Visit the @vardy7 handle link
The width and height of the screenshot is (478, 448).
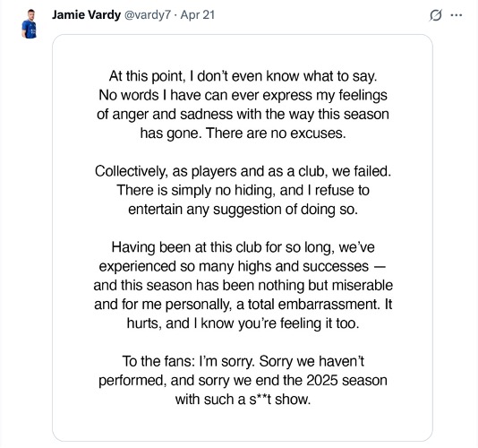[x=147, y=15]
